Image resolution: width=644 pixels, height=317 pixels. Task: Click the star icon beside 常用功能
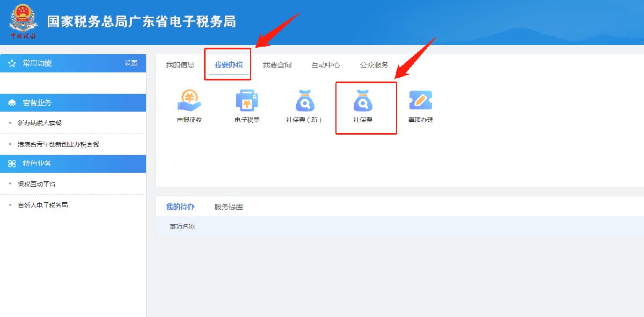click(12, 63)
